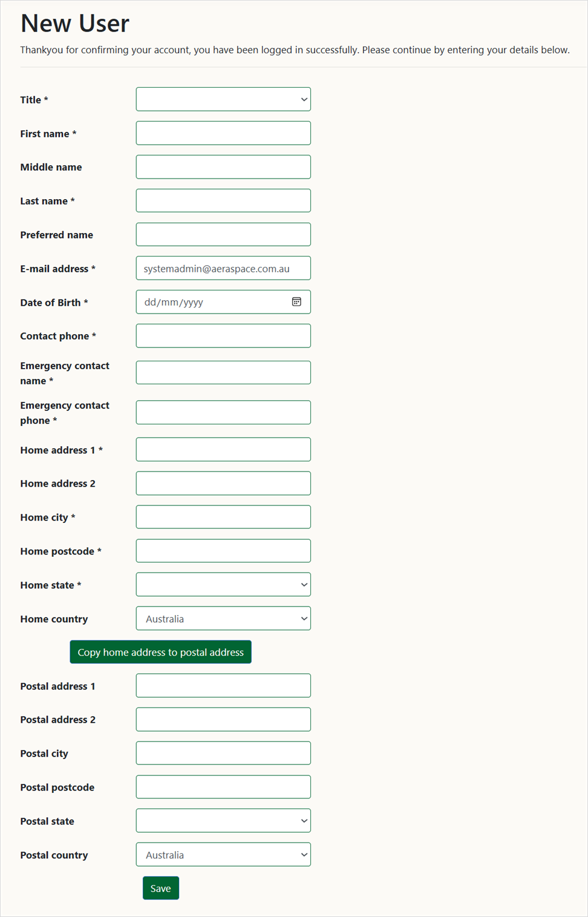Select the Last name text box
The height and width of the screenshot is (917, 588).
click(x=223, y=200)
